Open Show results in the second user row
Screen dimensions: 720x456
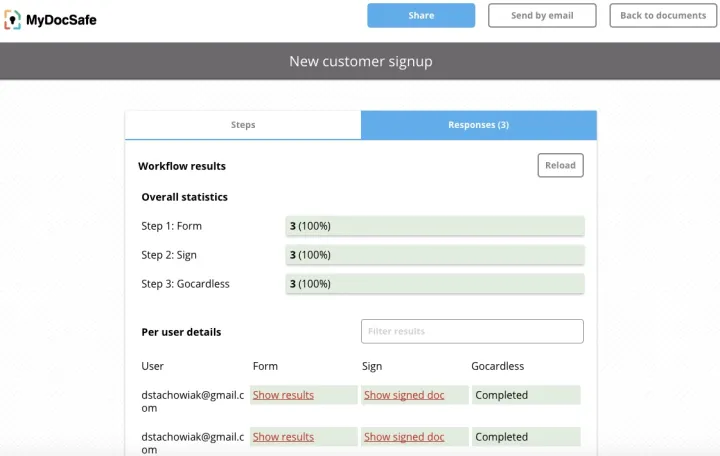click(283, 437)
